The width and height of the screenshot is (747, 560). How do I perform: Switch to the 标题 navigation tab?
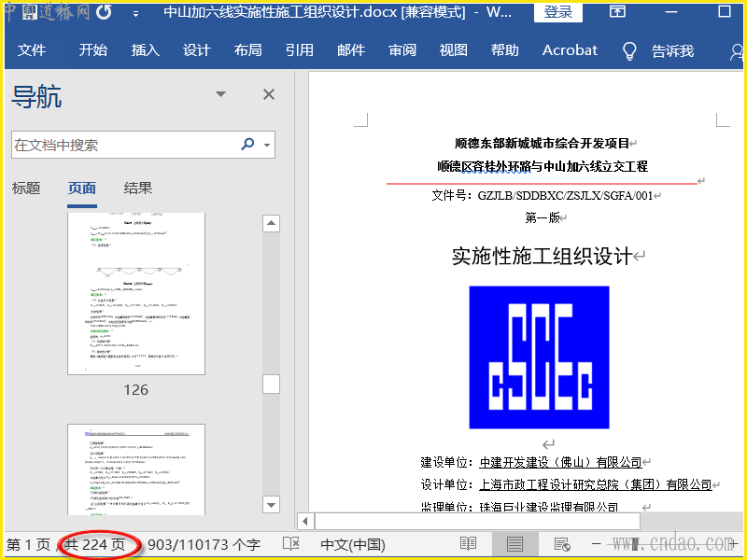[x=26, y=189]
